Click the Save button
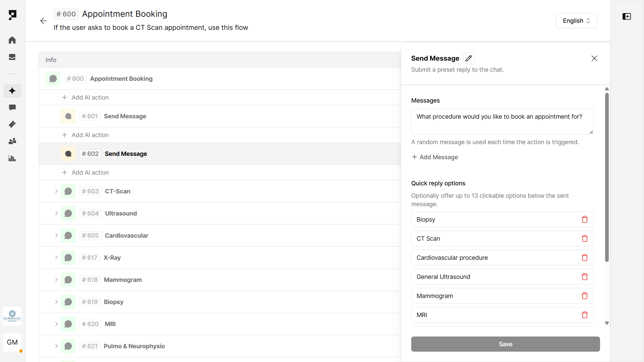Image resolution: width=644 pixels, height=362 pixels. pyautogui.click(x=505, y=344)
